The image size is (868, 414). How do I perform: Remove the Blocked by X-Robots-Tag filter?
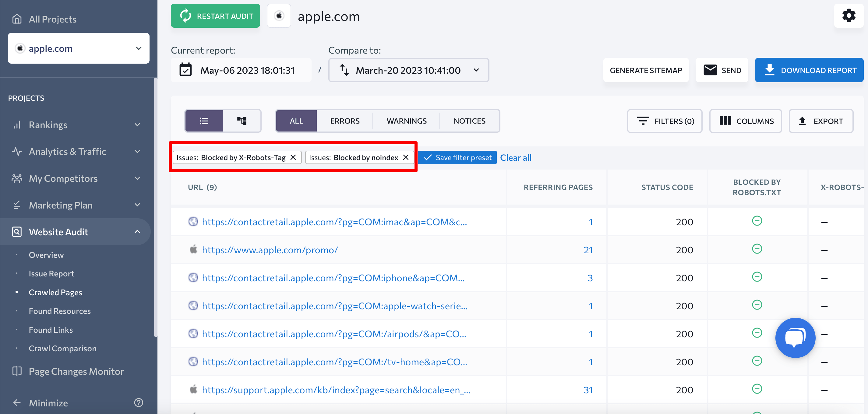(x=293, y=157)
